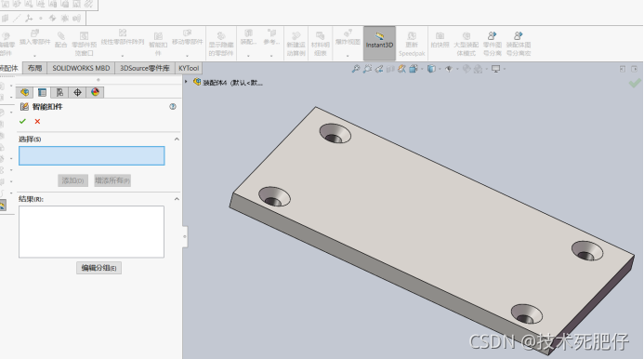Click Zoom to Fit in view toolbar

click(x=356, y=69)
